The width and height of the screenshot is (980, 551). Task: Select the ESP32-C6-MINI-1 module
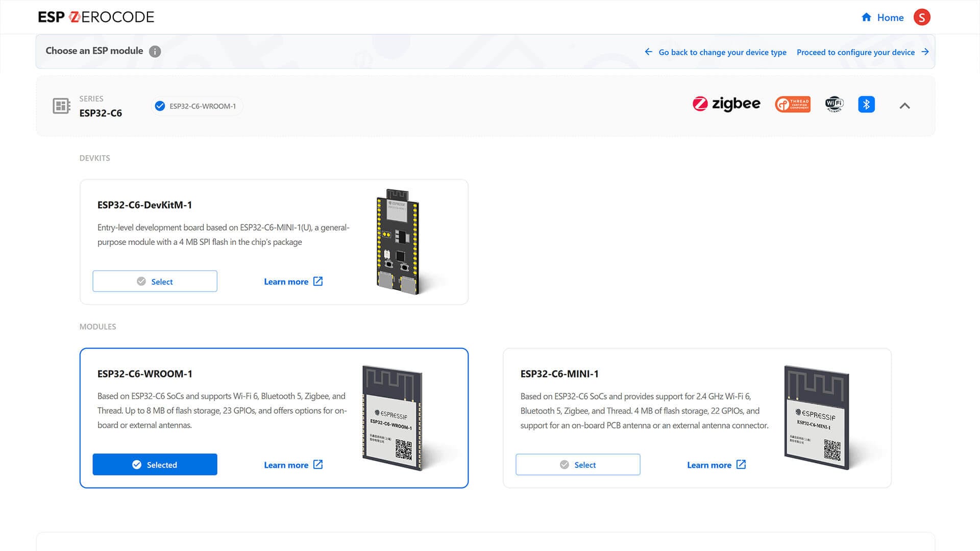(578, 465)
